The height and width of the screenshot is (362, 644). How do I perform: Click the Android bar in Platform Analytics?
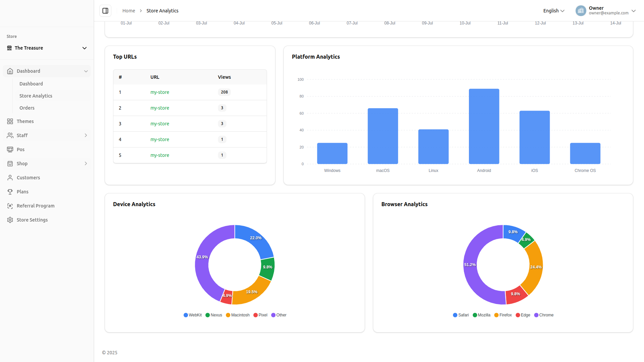pos(484,126)
